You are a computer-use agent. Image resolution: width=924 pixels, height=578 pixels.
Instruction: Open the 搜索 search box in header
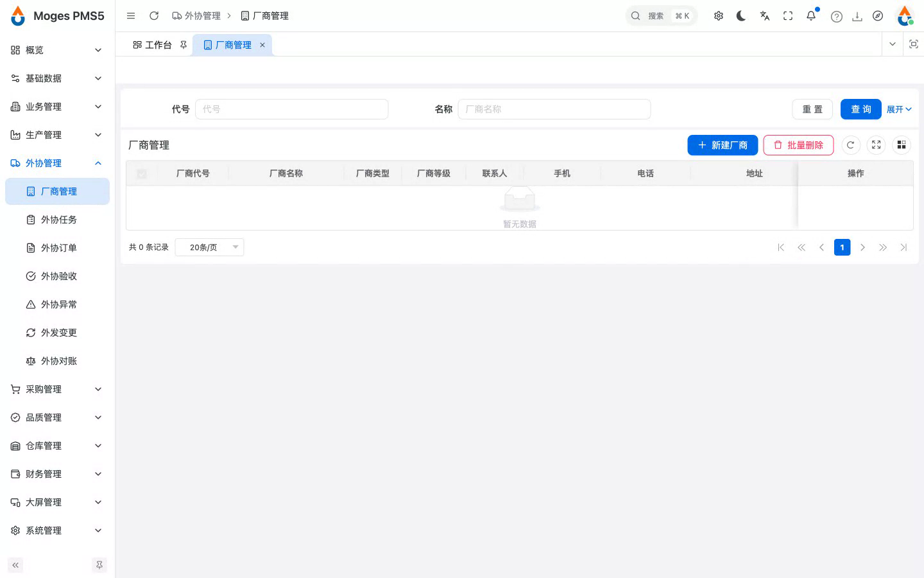pos(662,16)
